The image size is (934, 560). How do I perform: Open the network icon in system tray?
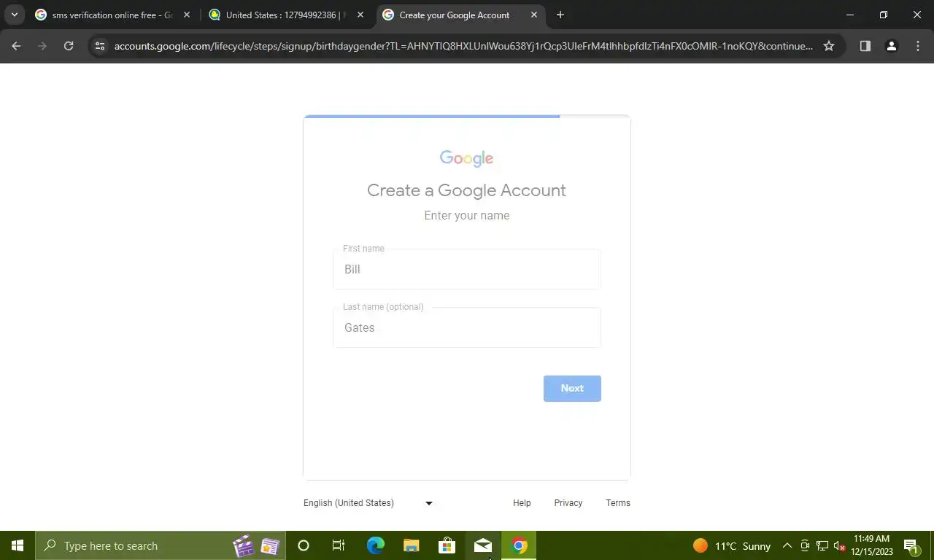822,545
